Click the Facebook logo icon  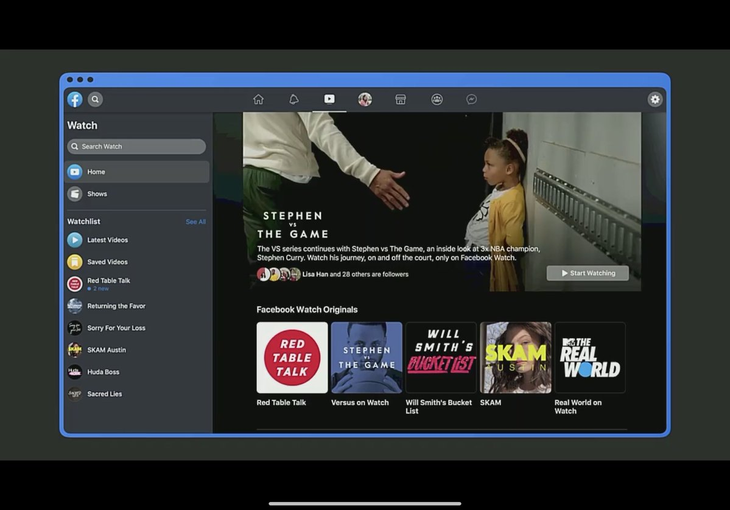click(75, 99)
